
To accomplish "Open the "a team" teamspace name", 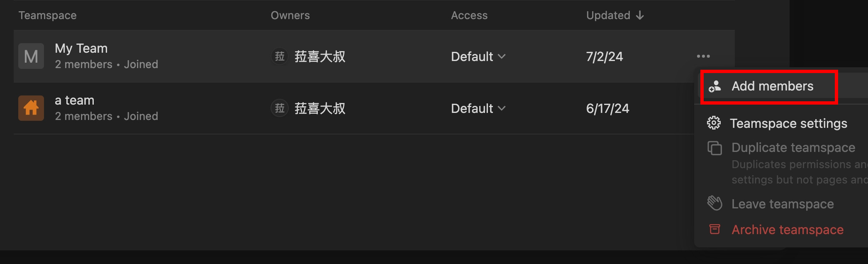I will coord(75,100).
